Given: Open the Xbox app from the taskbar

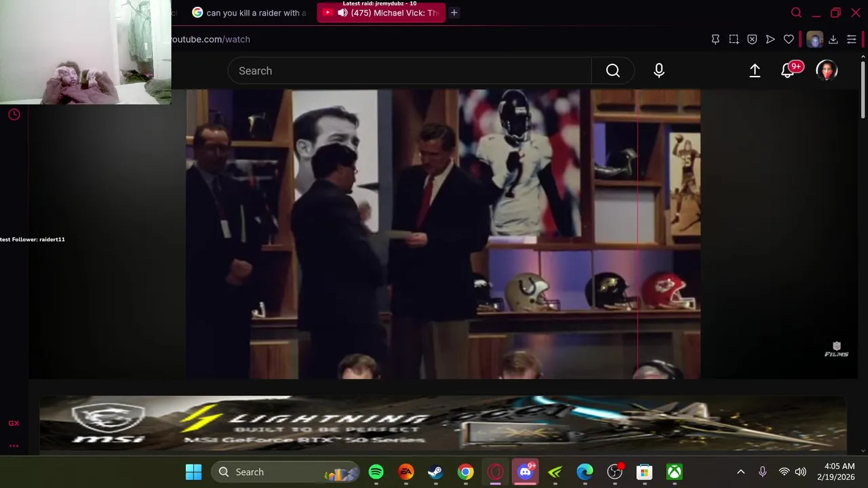Looking at the screenshot, I should point(674,472).
